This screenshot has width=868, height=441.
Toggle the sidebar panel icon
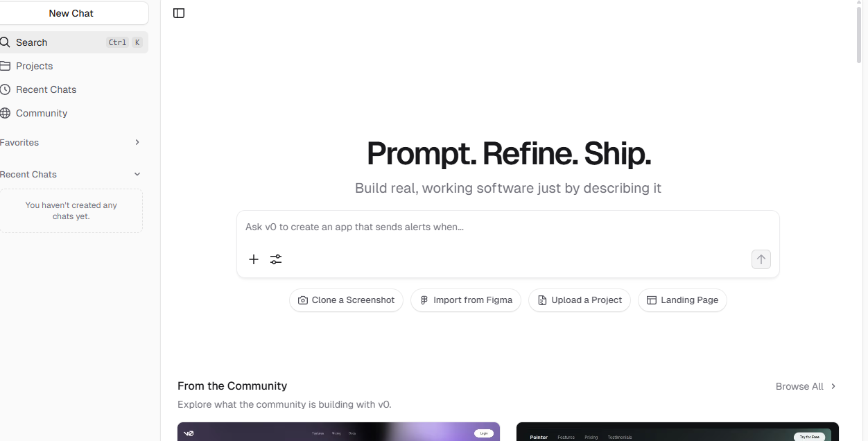(x=179, y=13)
